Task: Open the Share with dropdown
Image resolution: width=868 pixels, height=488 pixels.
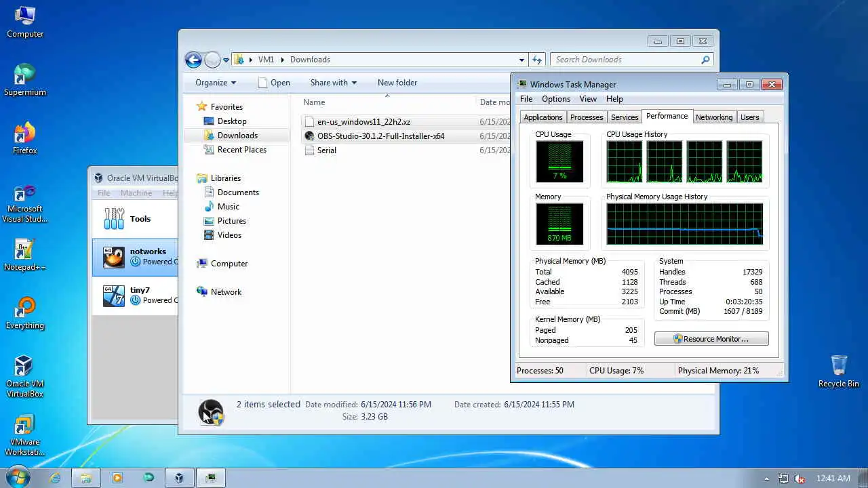Action: point(334,83)
